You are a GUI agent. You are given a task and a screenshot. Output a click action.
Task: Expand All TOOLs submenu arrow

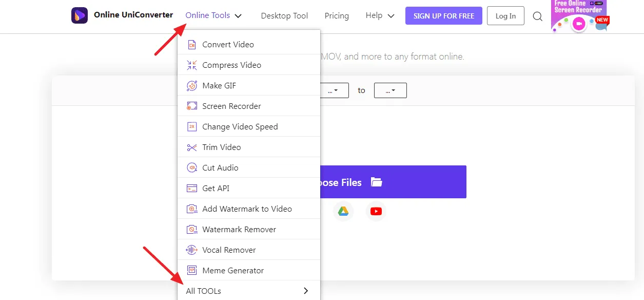(306, 291)
